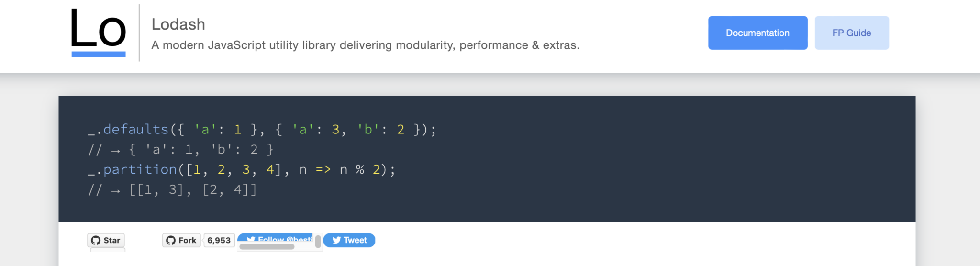Click the Twitter bird in Tweet button
The width and height of the screenshot is (980, 266).
(336, 240)
